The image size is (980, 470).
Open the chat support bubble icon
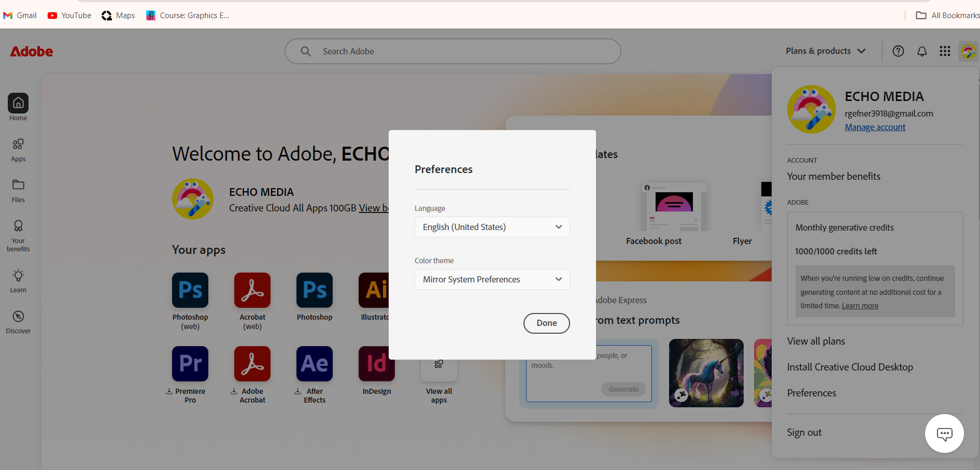[944, 434]
